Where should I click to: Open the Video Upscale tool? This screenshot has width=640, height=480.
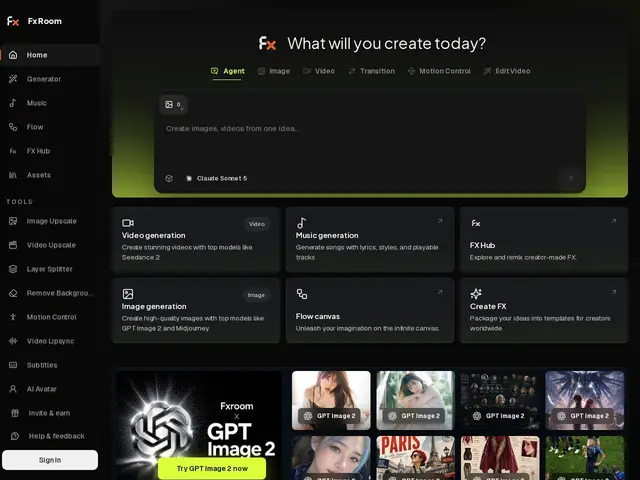50,245
